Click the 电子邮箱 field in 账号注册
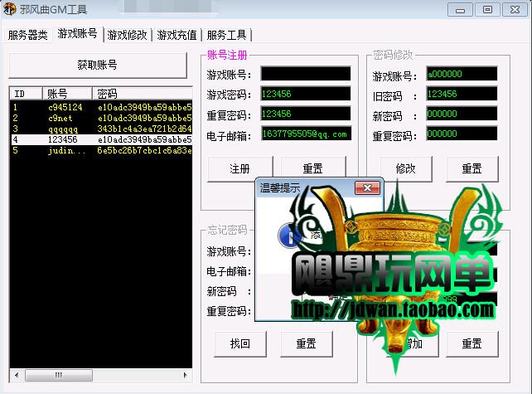Image resolution: width=532 pixels, height=394 pixels. 305,134
